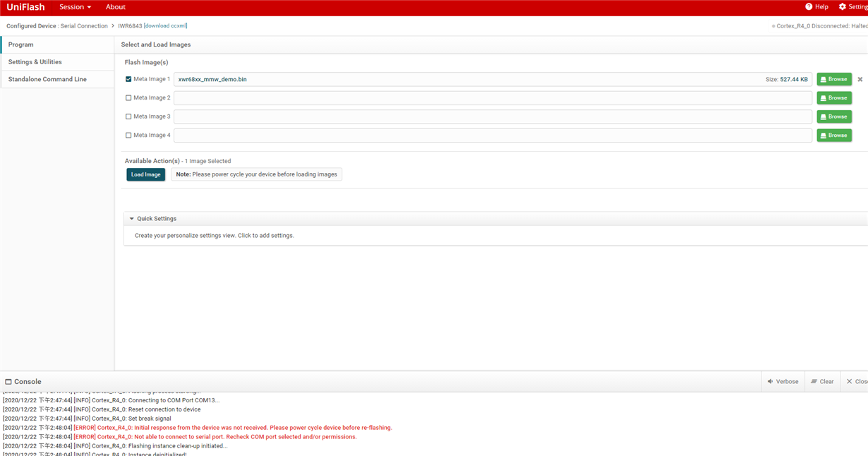This screenshot has height=456, width=868.
Task: Browse for Meta Image 1 file
Action: (x=834, y=80)
